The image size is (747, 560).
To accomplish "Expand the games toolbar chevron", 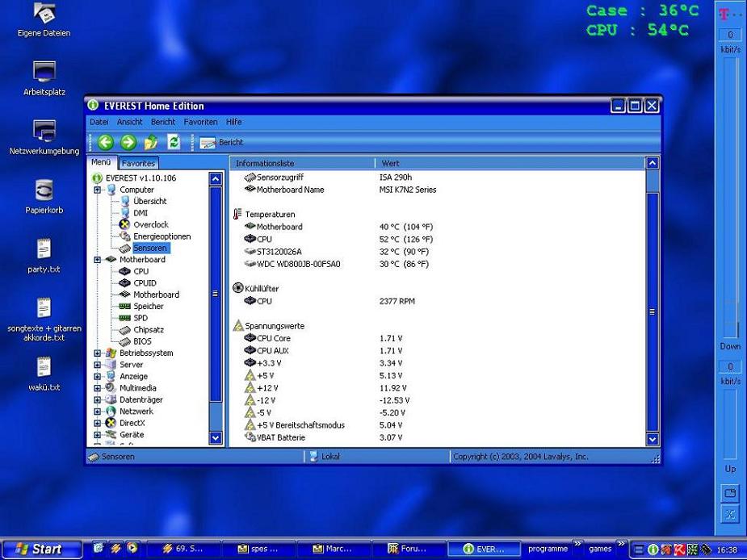I will click(621, 545).
